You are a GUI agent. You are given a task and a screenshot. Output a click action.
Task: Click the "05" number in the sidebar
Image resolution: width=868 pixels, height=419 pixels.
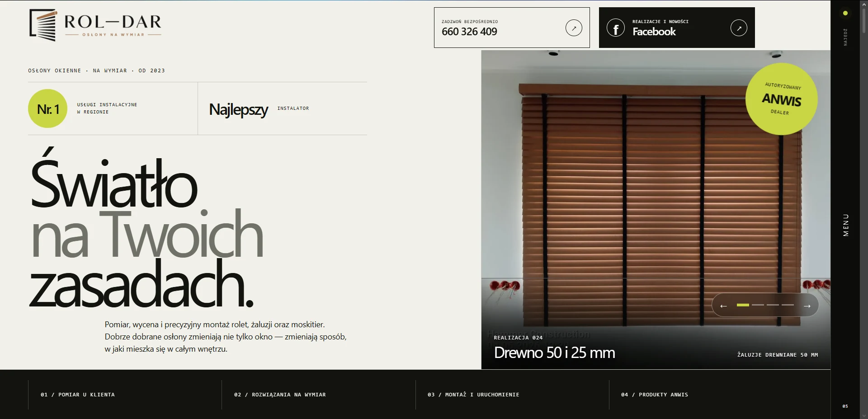point(845,406)
